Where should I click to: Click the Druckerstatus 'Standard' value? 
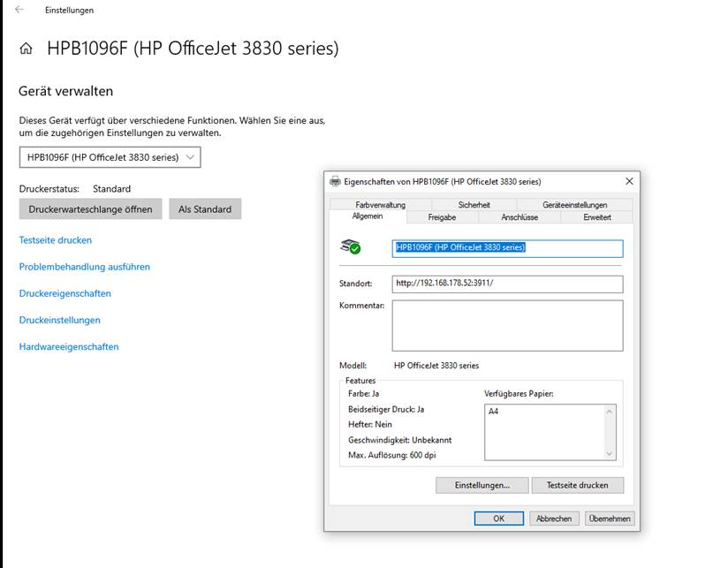(111, 189)
